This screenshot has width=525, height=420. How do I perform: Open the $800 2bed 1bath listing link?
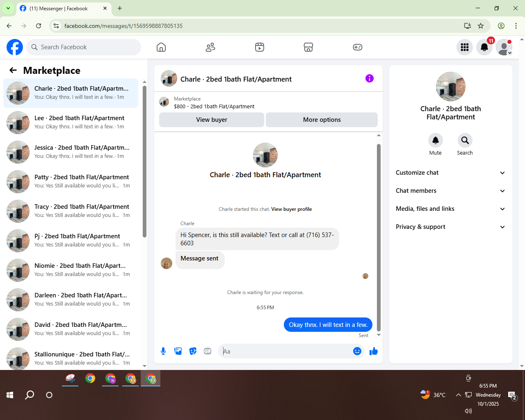214,106
